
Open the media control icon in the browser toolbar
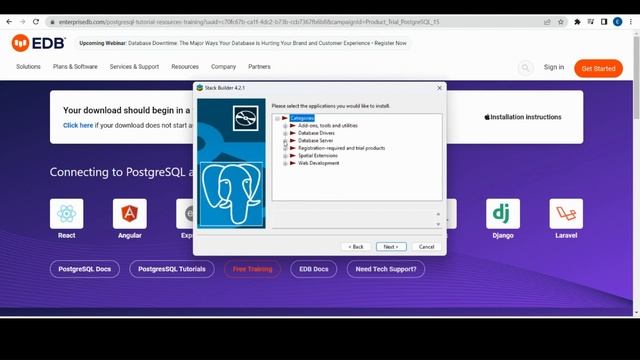click(591, 22)
